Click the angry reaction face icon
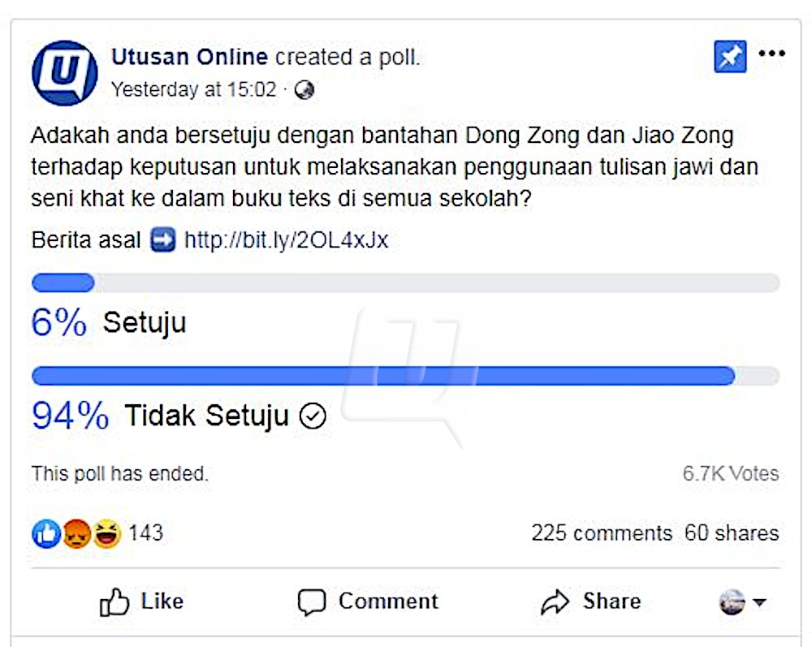The width and height of the screenshot is (812, 647). point(76,533)
